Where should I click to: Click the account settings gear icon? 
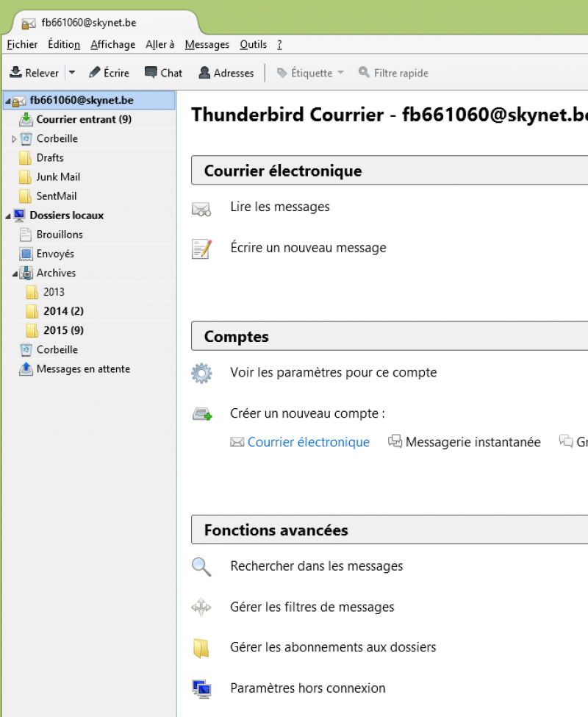(x=201, y=374)
